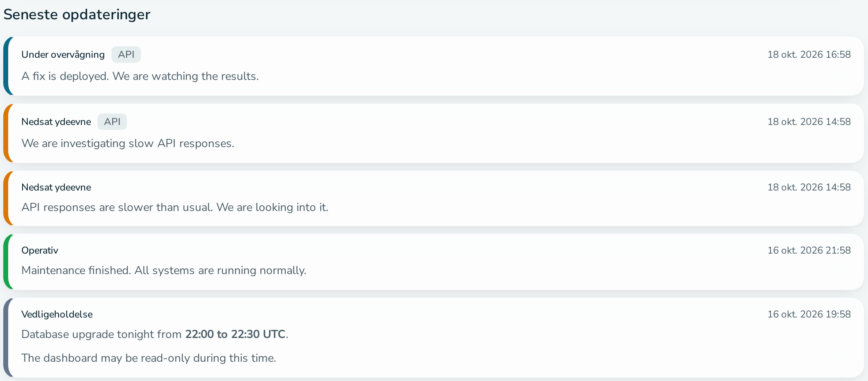Select the 'We are investigating slow API responses' message
The width and height of the screenshot is (868, 381).
point(128,143)
